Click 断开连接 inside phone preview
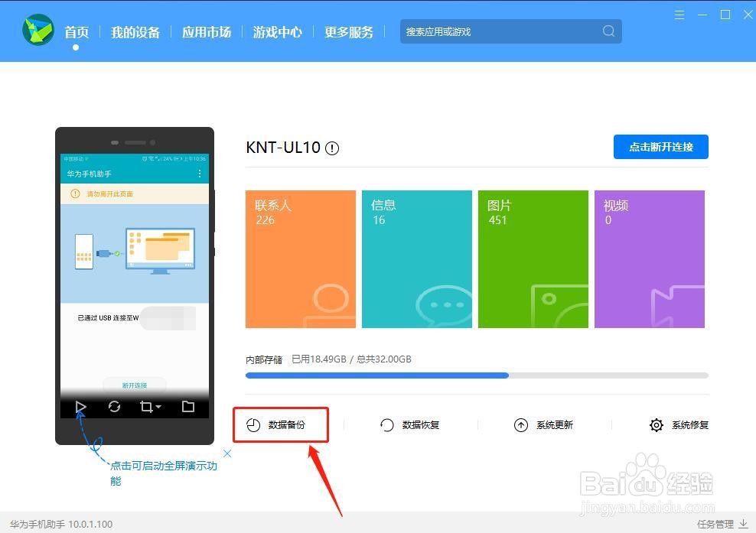The image size is (756, 533). (135, 385)
